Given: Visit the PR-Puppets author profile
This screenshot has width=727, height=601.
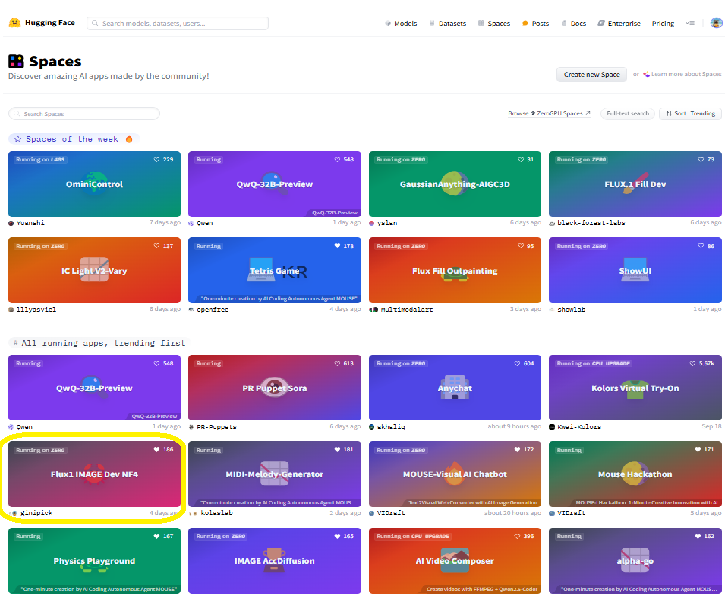Looking at the screenshot, I should coord(217,427).
